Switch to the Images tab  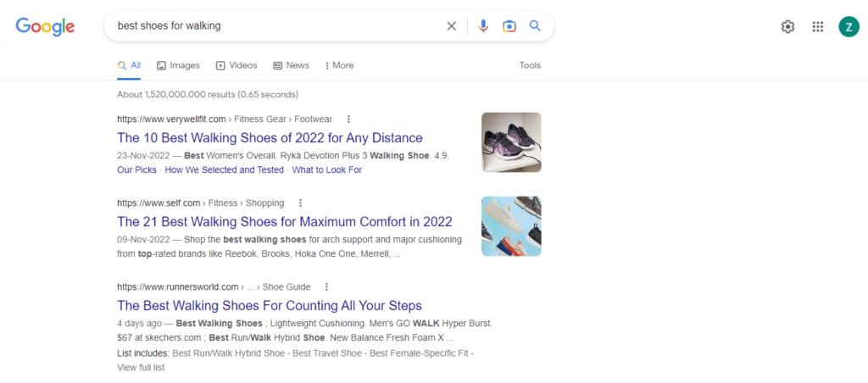pyautogui.click(x=178, y=65)
